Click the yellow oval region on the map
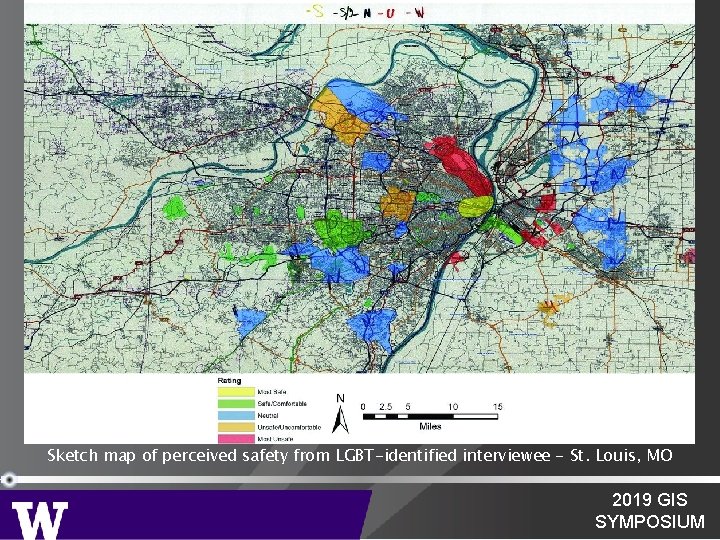The width and height of the screenshot is (720, 540). (476, 207)
